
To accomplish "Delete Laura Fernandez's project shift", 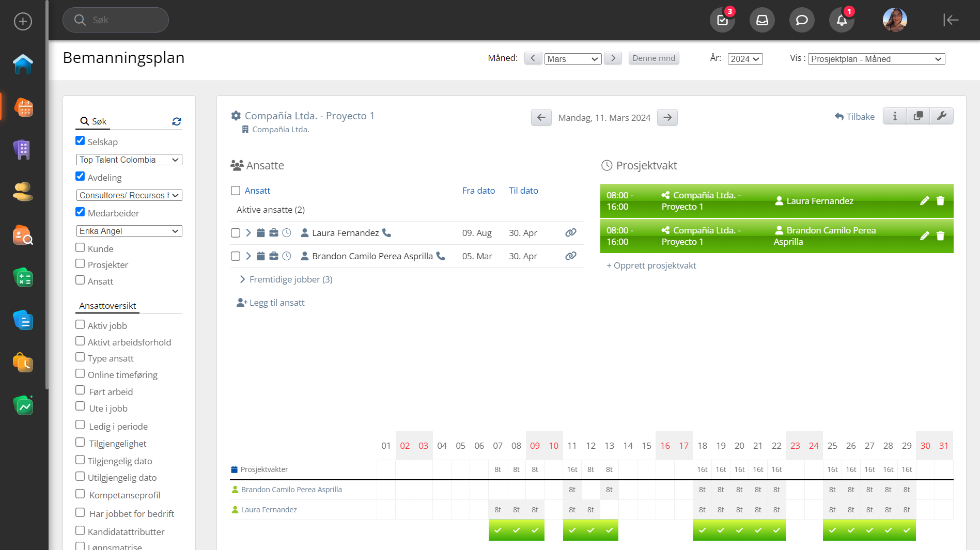I will (x=940, y=201).
